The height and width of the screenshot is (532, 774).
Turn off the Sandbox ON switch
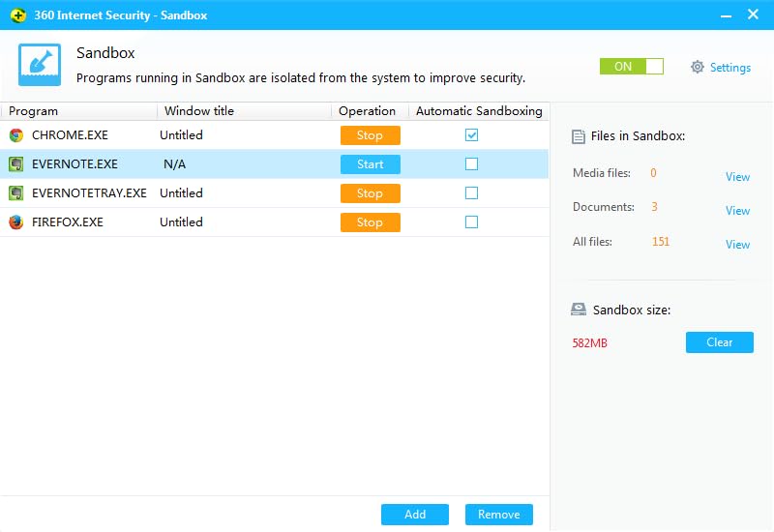coord(632,67)
